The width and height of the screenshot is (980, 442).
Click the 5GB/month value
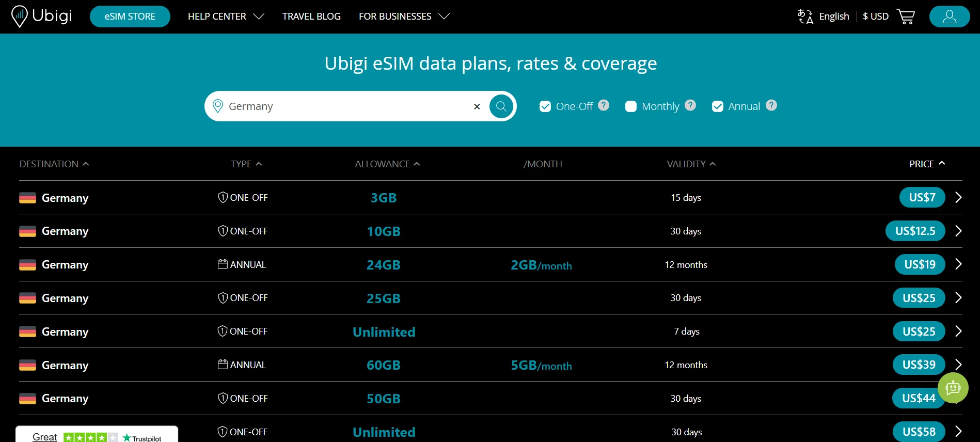[541, 365]
